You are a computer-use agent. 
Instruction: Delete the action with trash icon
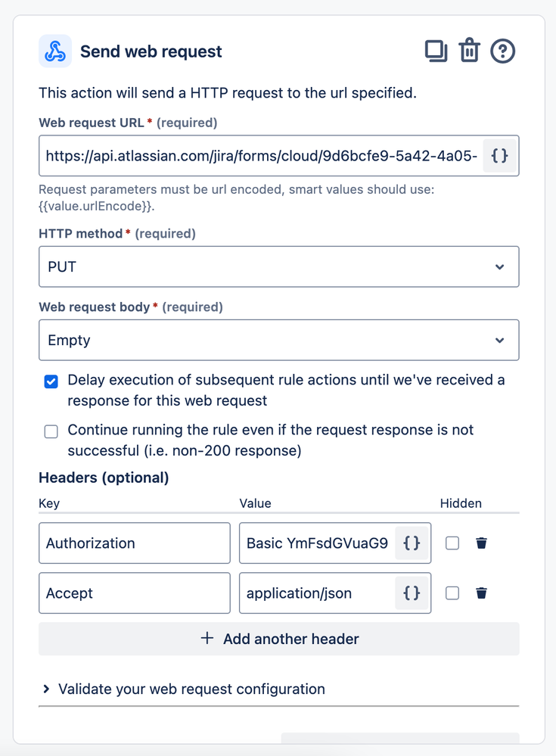pyautogui.click(x=469, y=51)
